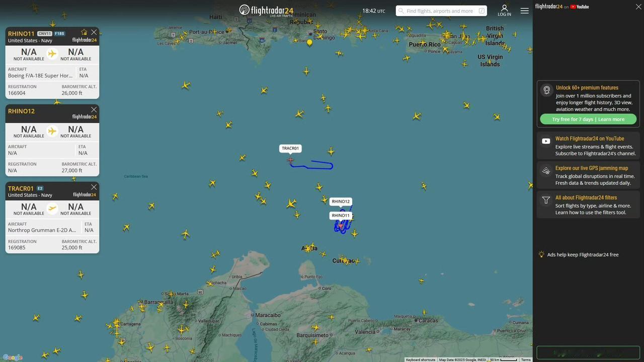Click the Unlock 60+ premium features heading
644x362 pixels.
click(x=587, y=87)
